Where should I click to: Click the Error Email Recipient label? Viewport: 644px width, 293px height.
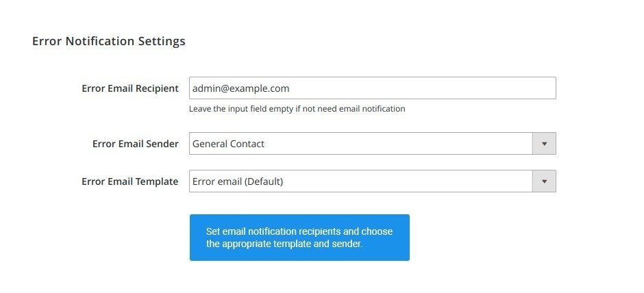(x=130, y=88)
